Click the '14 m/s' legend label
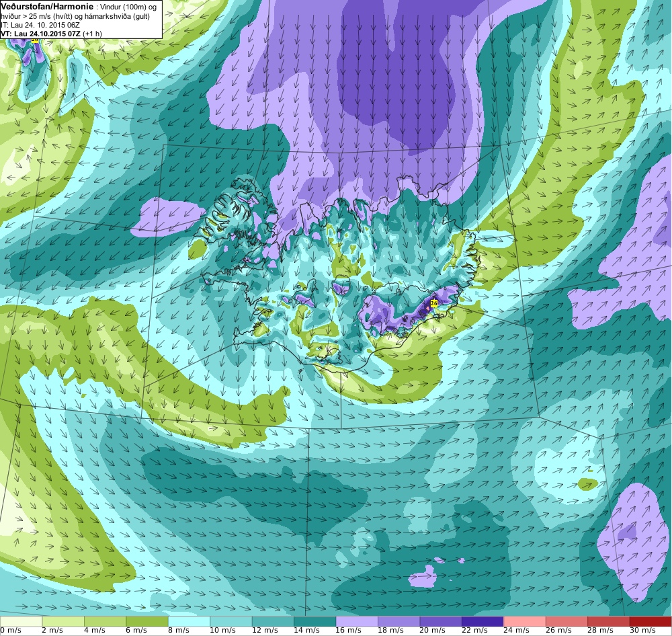This screenshot has width=672, height=636. 307,631
